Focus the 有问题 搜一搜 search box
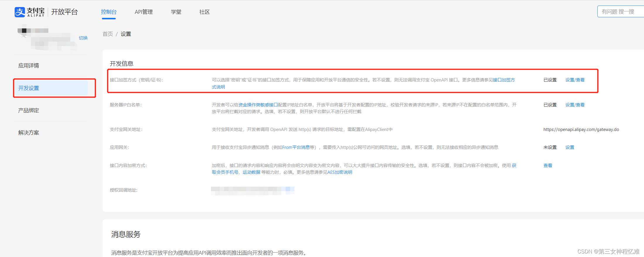Image resolution: width=644 pixels, height=257 pixels. pos(621,12)
